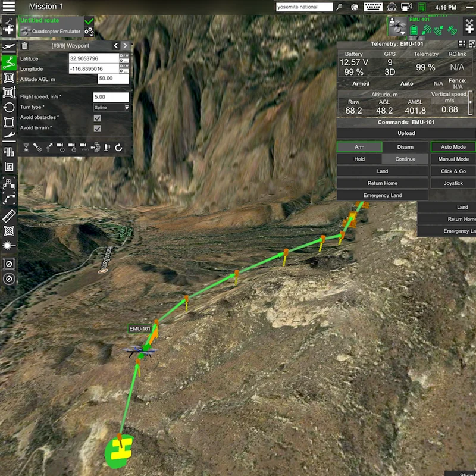
Task: Click the search magnifier icon
Action: [339, 7]
